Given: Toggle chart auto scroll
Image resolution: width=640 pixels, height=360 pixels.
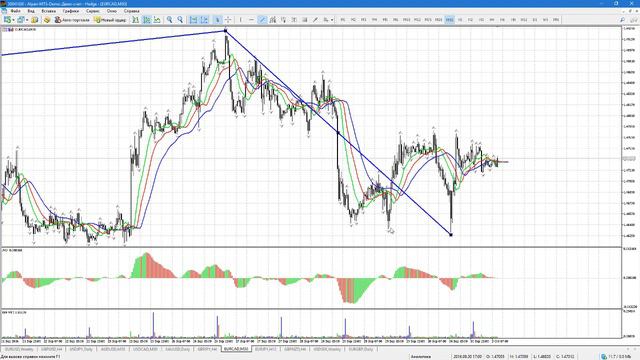Looking at the screenshot, I should tap(193, 20).
